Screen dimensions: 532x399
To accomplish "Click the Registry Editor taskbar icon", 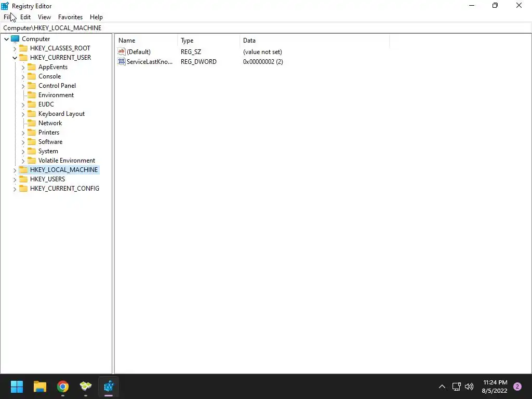I will [x=109, y=387].
